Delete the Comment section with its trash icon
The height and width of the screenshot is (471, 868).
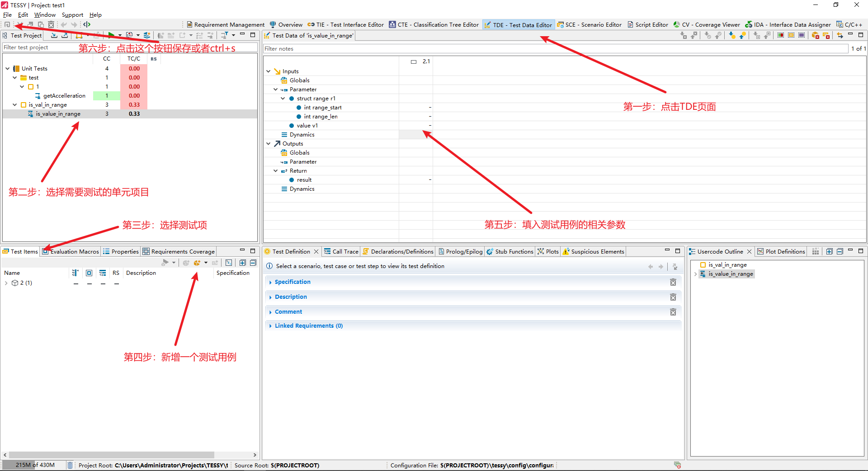(673, 312)
